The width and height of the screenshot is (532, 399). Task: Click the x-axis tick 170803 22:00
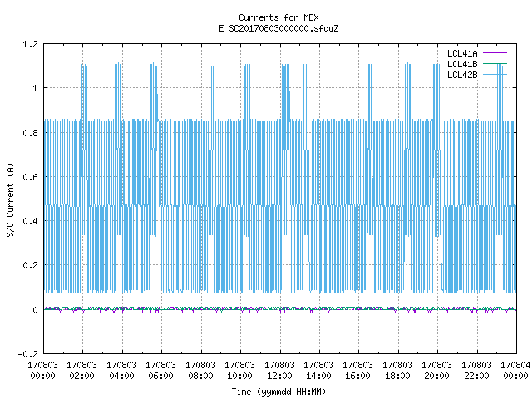(476, 371)
